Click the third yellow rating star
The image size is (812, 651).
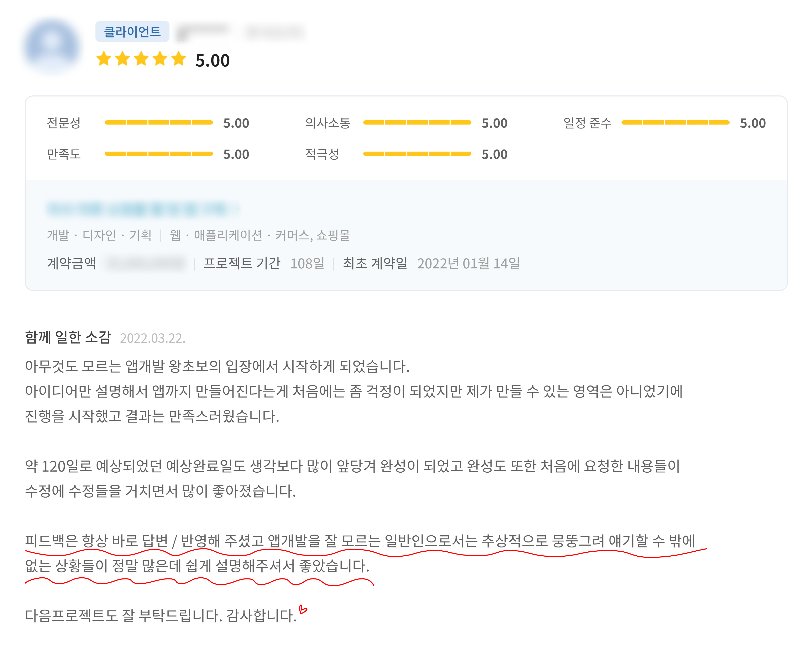141,59
